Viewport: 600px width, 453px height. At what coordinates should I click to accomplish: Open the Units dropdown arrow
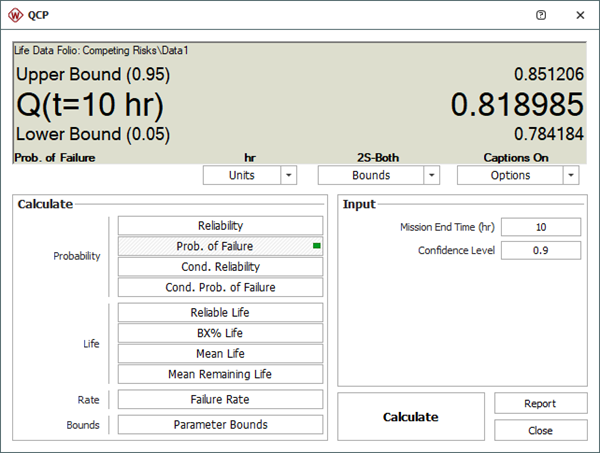(289, 175)
